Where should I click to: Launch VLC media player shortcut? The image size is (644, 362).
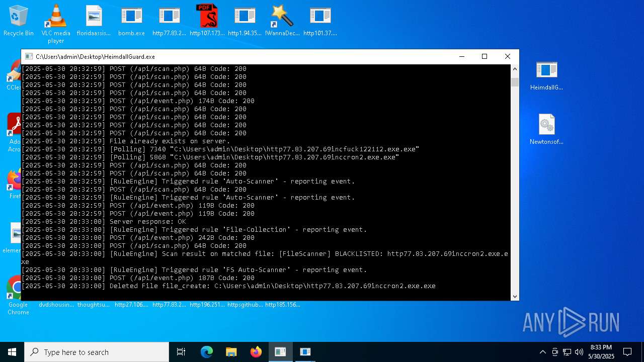pos(56,24)
